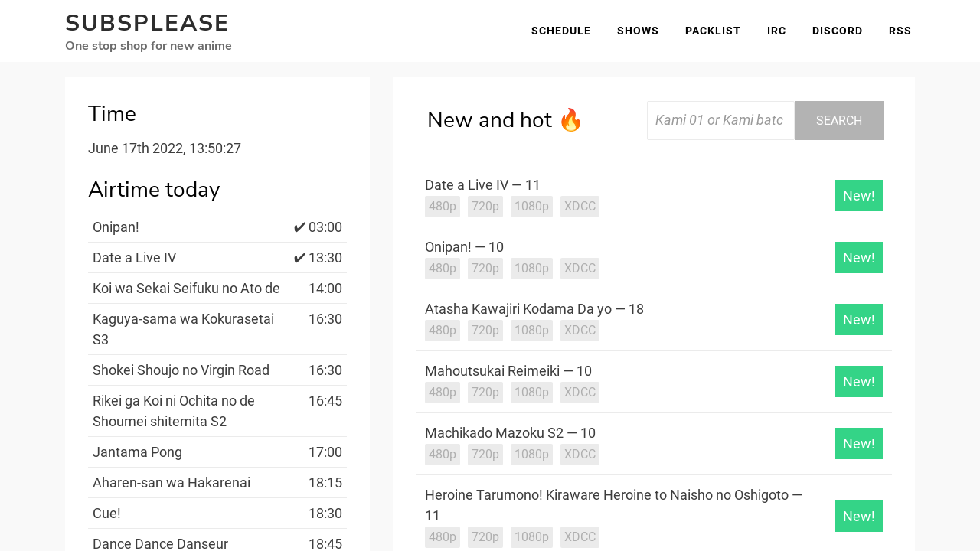Select 480p for Atasha Kawajiri Kodama

(443, 331)
